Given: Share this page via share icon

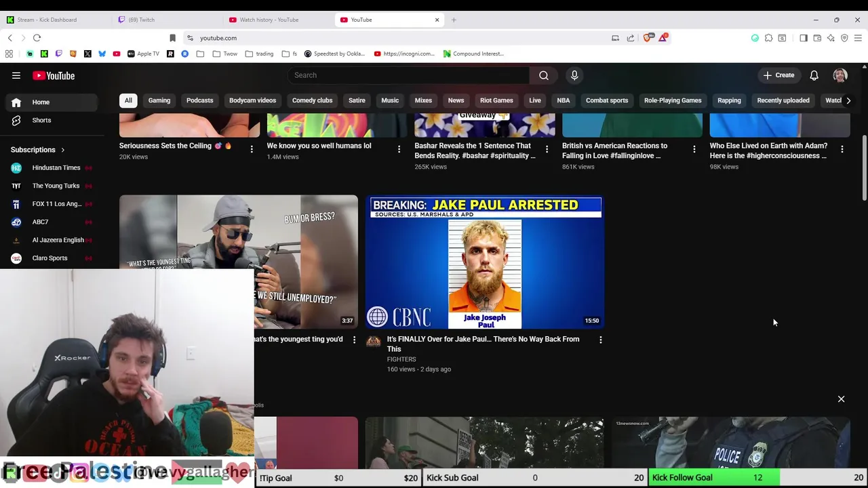Looking at the screenshot, I should click(x=631, y=38).
